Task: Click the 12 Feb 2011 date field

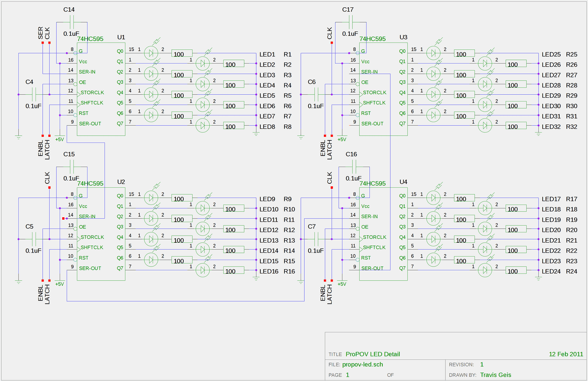Action: pos(566,354)
